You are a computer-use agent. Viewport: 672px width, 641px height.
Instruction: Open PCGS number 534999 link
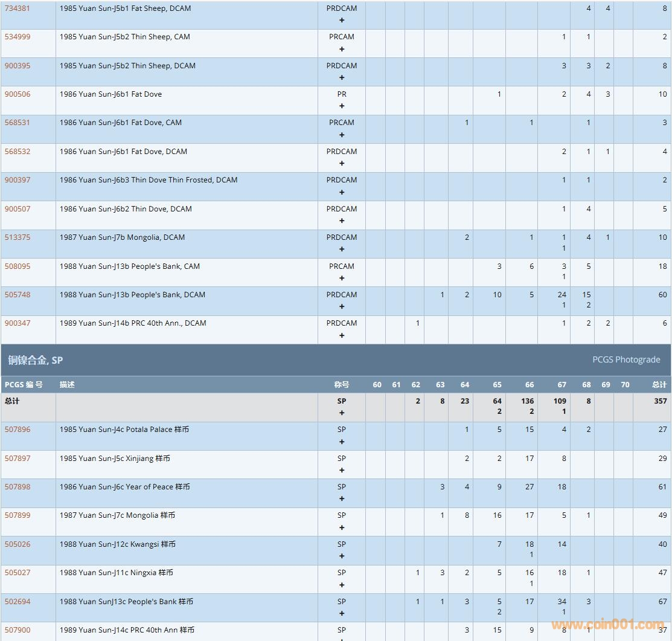point(18,37)
